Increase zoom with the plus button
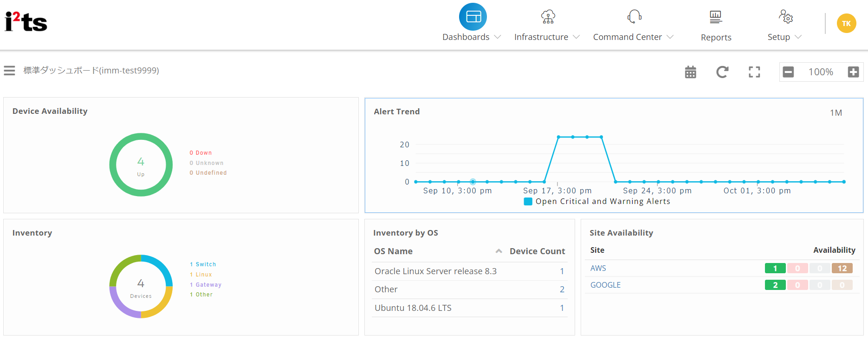868x342 pixels. point(853,72)
